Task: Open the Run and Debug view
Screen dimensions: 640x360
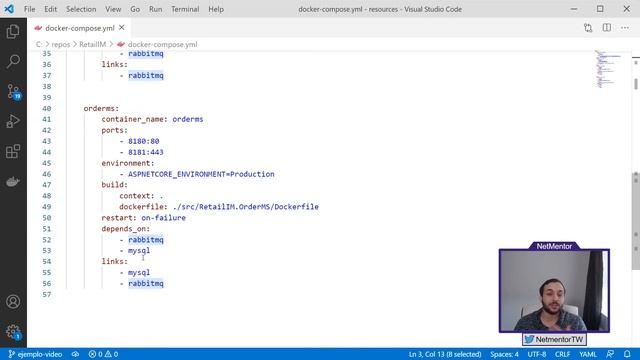Action: pos(13,121)
